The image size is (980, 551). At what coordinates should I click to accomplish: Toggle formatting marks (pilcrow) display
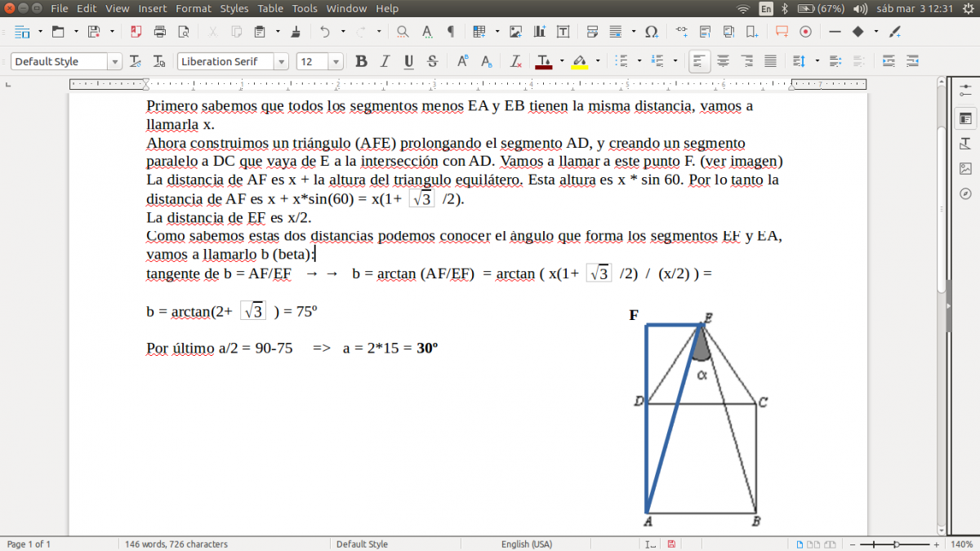coord(450,32)
